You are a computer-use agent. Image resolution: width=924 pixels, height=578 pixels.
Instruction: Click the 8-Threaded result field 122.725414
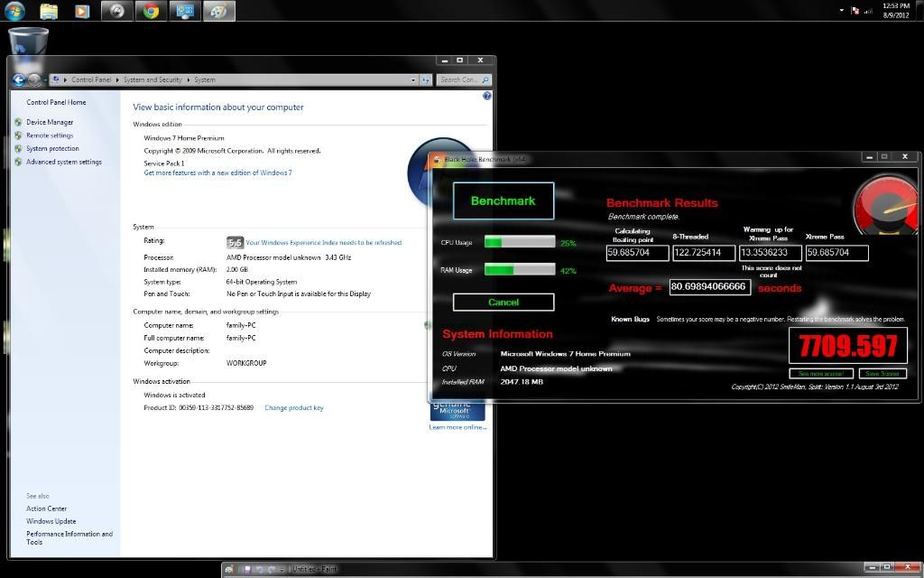[x=704, y=253]
